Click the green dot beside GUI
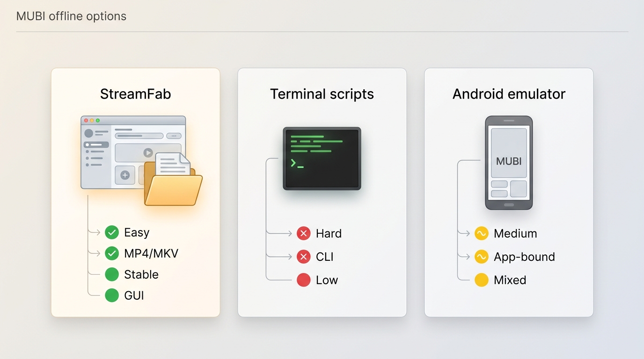This screenshot has height=359, width=644. (112, 295)
